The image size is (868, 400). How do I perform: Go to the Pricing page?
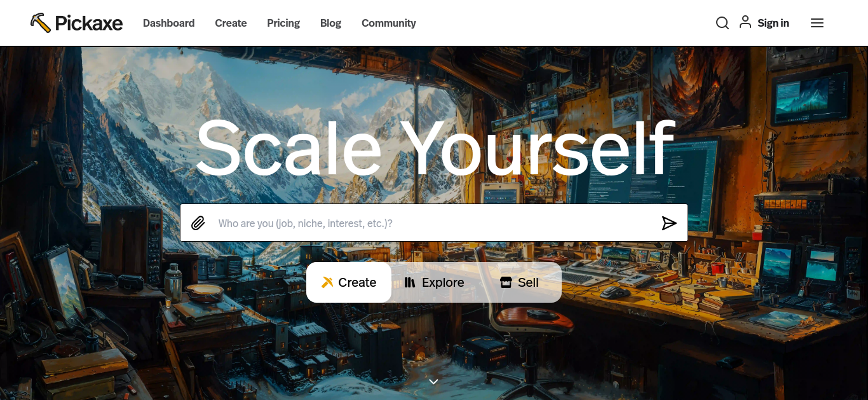[x=283, y=23]
